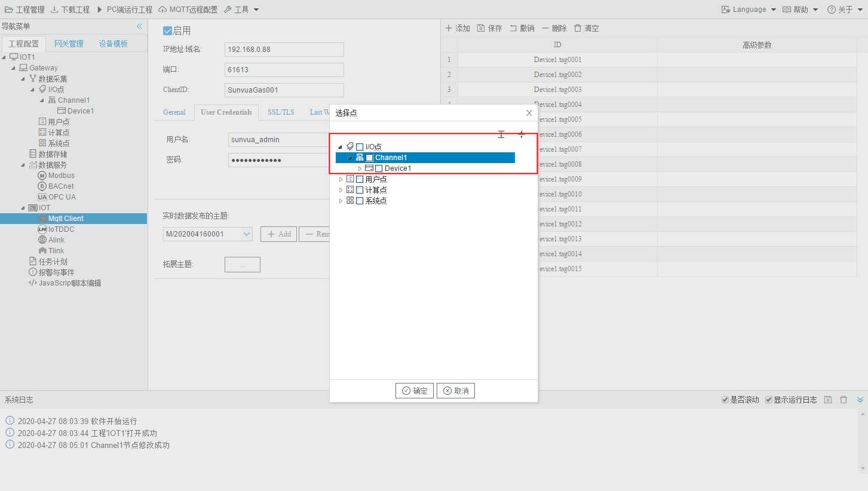Check the 系统点 checkbox in the dialog

pyautogui.click(x=360, y=201)
